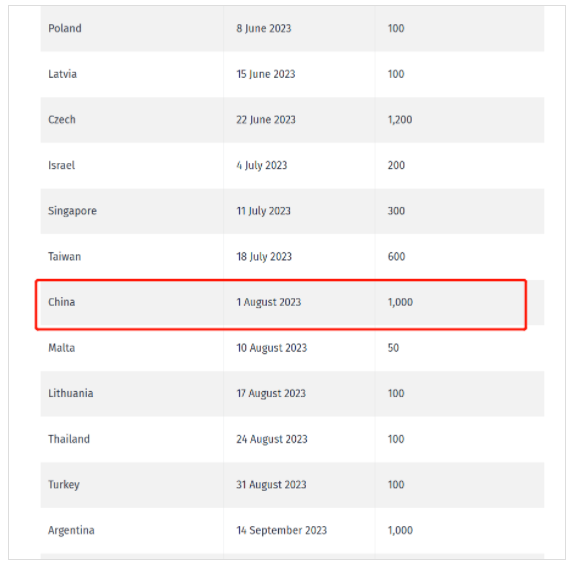
Task: Select the Poland country cell
Action: click(x=65, y=28)
